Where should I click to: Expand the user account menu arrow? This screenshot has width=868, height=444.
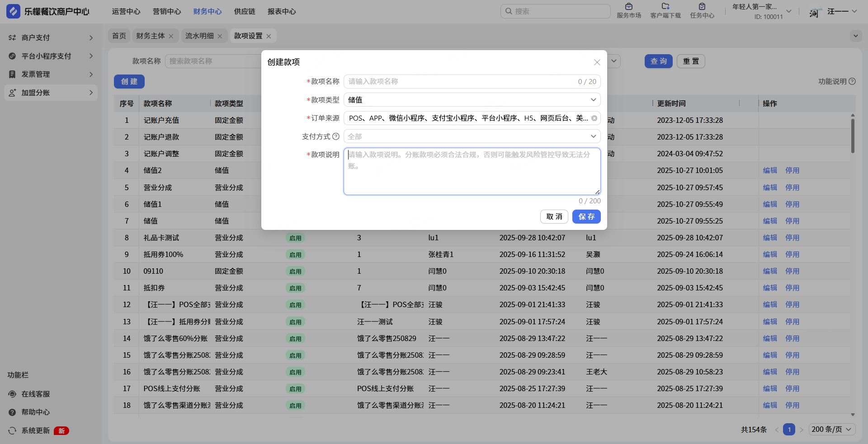pos(854,11)
